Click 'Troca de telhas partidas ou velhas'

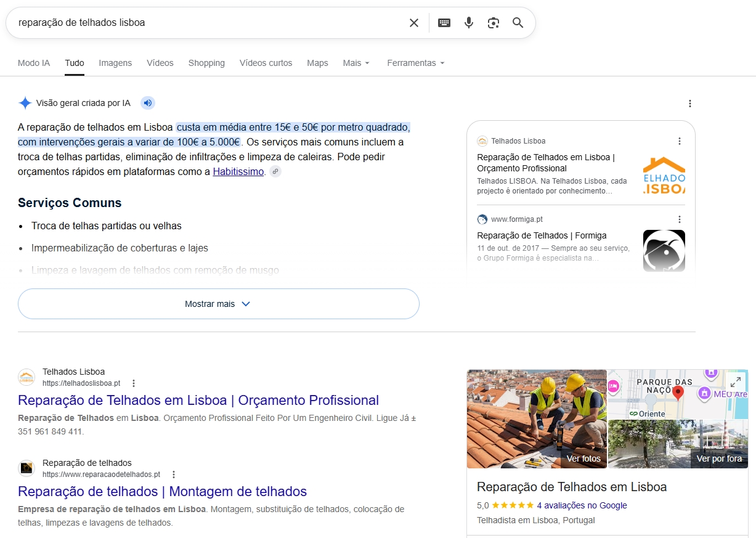click(x=107, y=226)
